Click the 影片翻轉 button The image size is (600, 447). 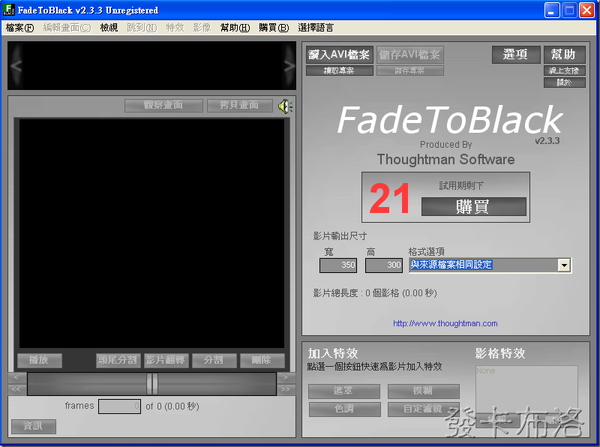166,360
